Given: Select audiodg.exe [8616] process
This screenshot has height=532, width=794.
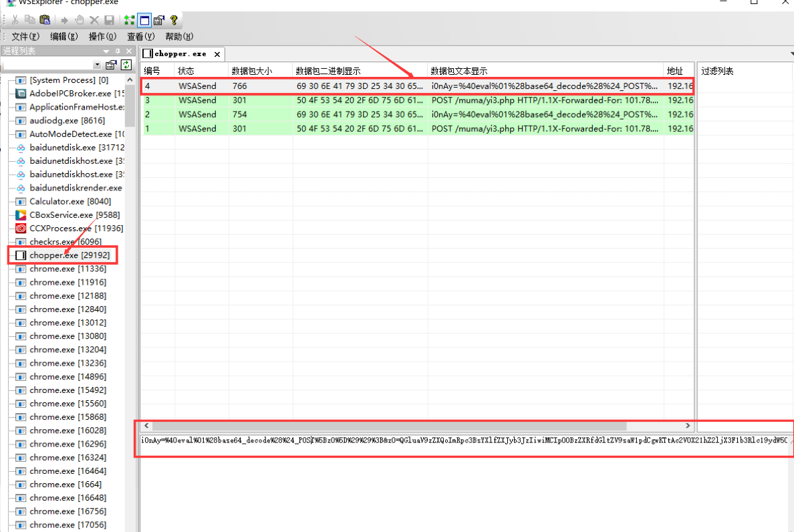Looking at the screenshot, I should tap(68, 120).
